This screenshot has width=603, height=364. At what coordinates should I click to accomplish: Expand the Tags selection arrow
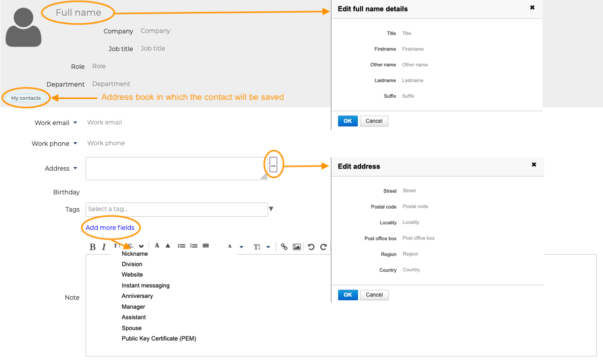click(271, 209)
